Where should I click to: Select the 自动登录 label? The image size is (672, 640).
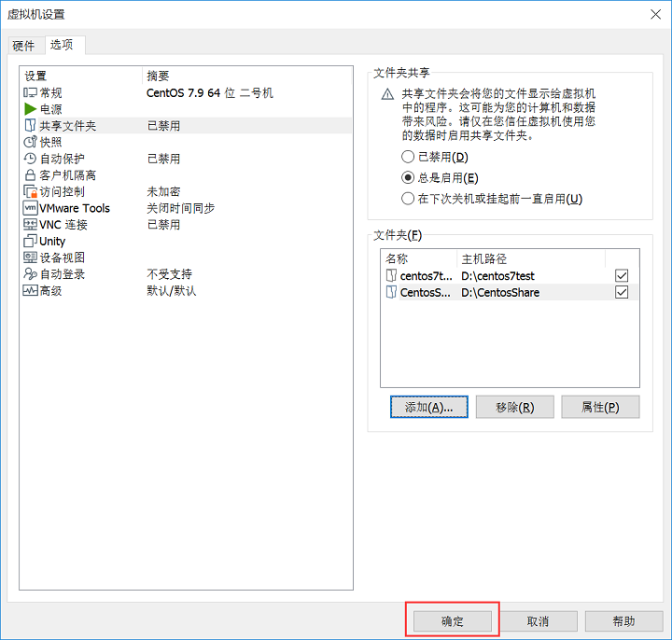click(63, 273)
